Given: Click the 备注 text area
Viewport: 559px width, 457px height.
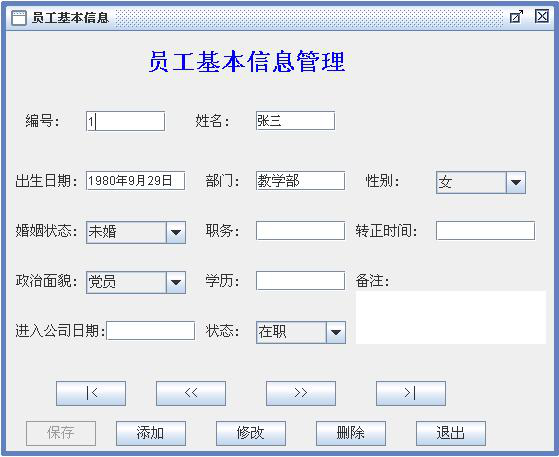Looking at the screenshot, I should [451, 317].
